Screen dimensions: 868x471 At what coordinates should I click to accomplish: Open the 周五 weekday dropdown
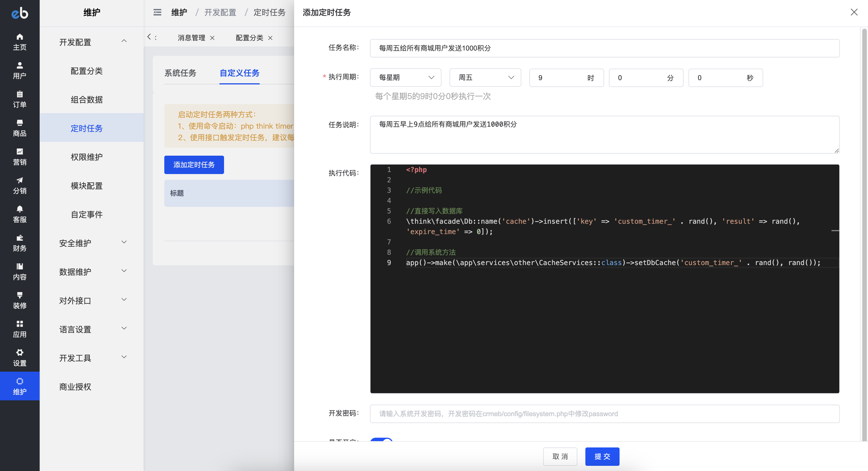coord(485,78)
